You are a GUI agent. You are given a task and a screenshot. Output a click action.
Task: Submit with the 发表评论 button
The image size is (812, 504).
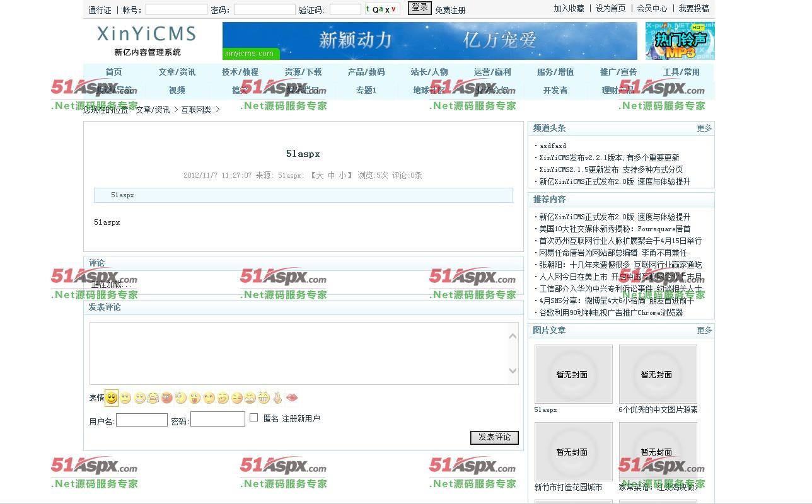click(x=494, y=437)
